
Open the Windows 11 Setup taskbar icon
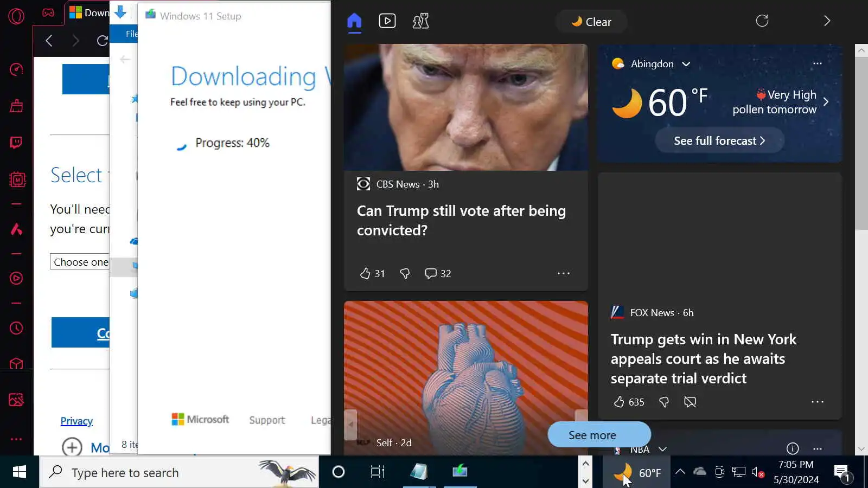point(460,472)
